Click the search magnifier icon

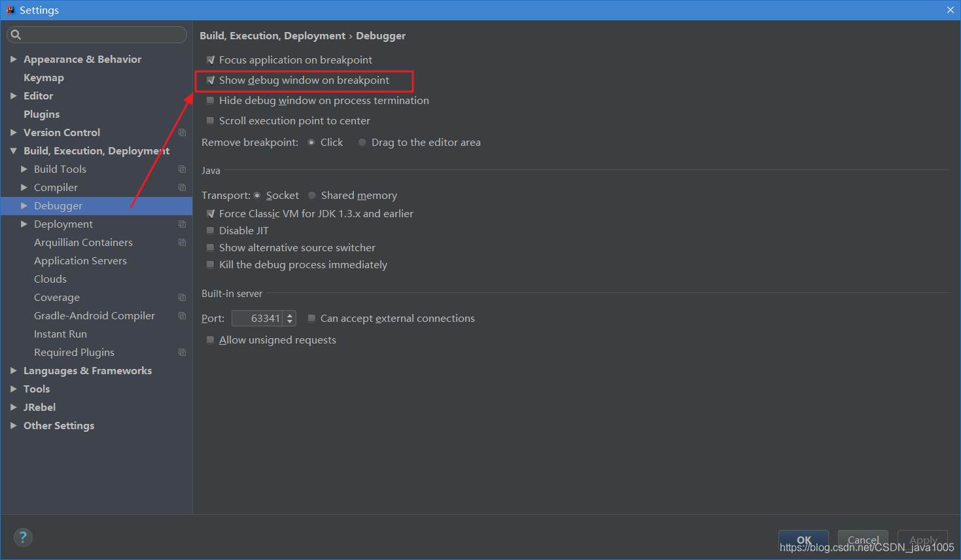(16, 35)
